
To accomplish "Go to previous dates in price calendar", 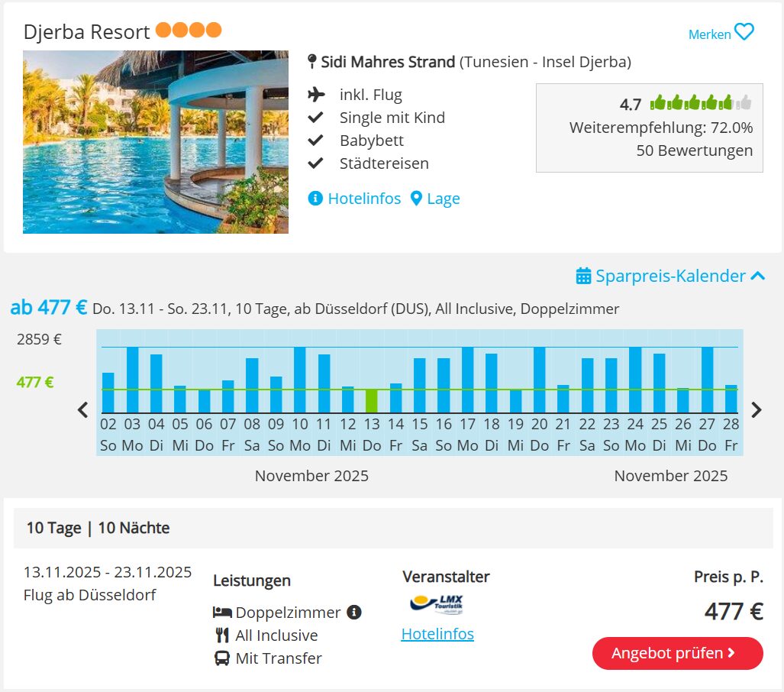I will pyautogui.click(x=83, y=410).
